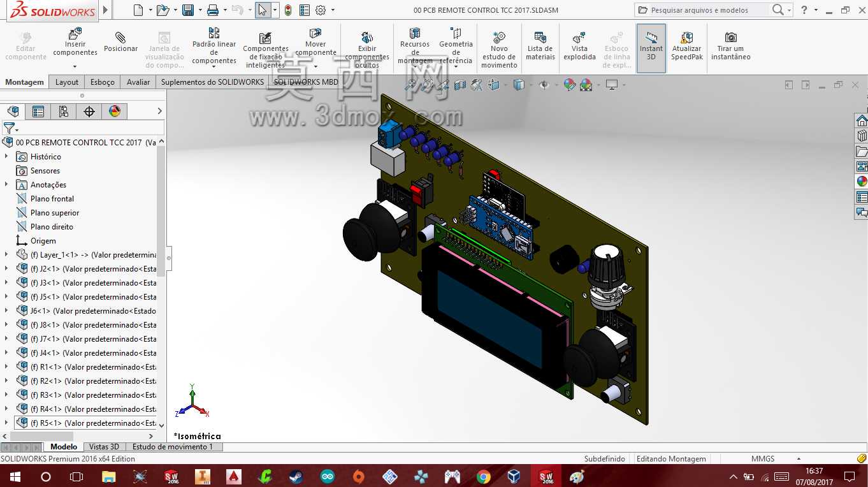Screen dimensions: 868x487
Task: Open SOLIDWORKS Resources home icon in task pane
Action: tap(862, 121)
